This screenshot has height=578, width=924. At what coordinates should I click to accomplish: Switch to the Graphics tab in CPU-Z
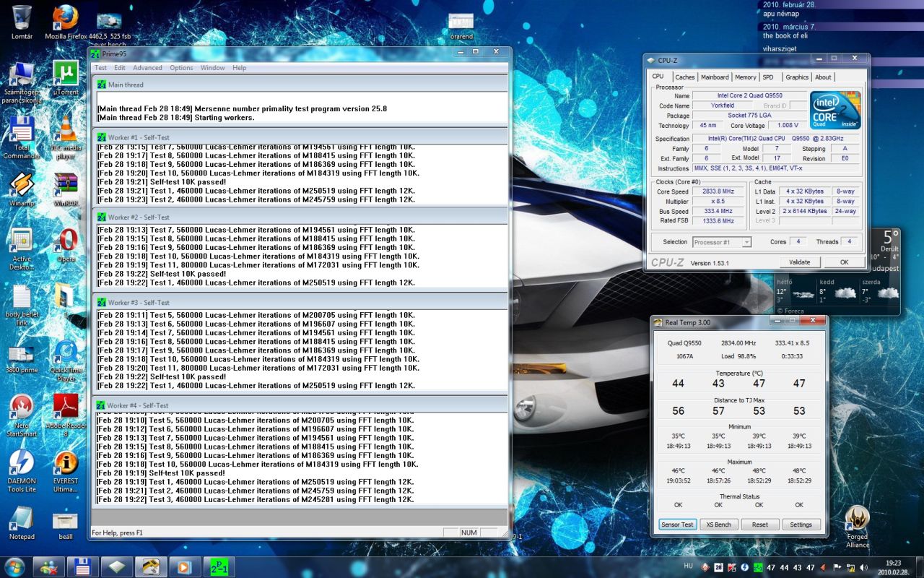click(x=797, y=77)
